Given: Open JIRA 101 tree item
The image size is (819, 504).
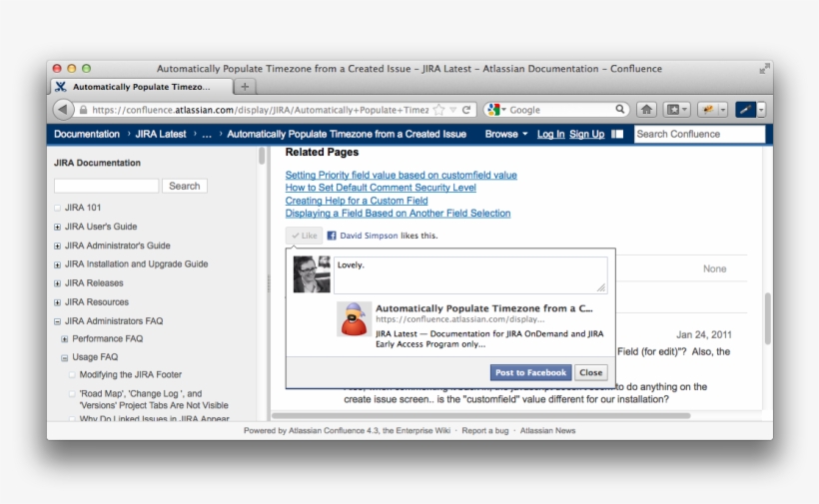Looking at the screenshot, I should click(83, 208).
